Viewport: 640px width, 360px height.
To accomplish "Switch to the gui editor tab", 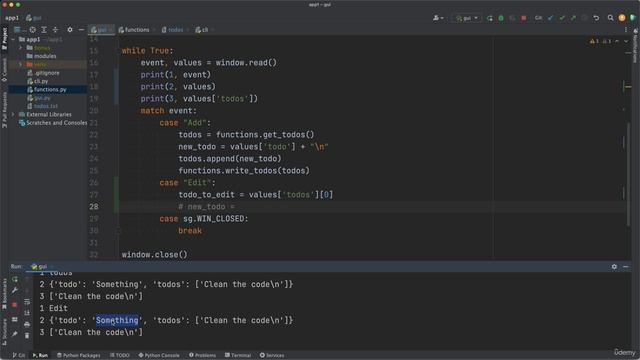I will point(101,30).
